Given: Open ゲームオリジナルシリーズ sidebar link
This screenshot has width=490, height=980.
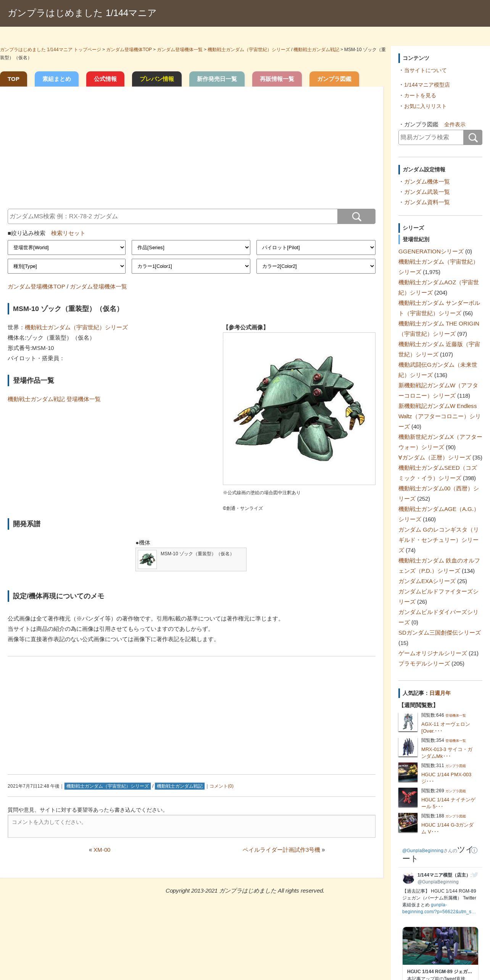Looking at the screenshot, I should 433,653.
